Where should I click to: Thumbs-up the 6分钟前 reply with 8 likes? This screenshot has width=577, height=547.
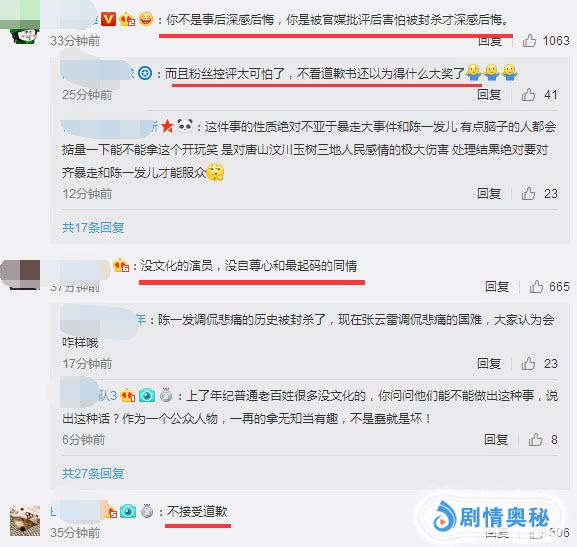[535, 439]
